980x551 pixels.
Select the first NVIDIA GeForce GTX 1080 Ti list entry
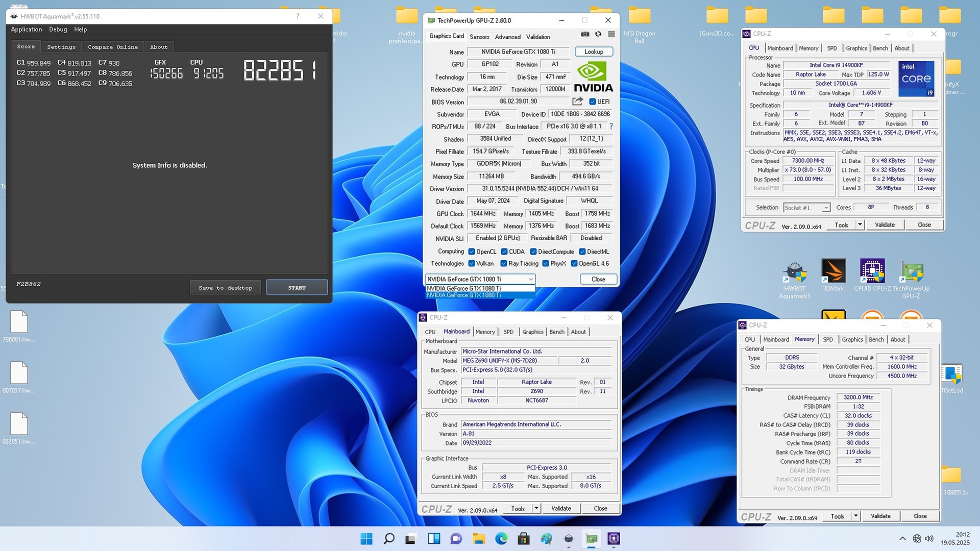pos(480,288)
